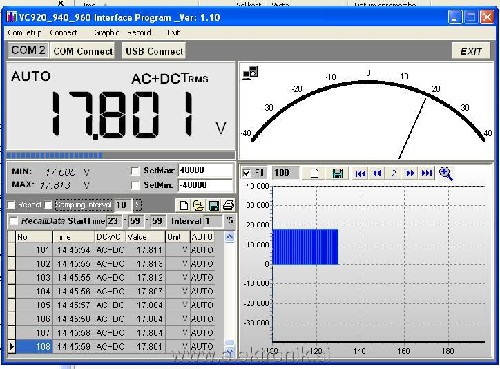500x369 pixels.
Task: Click the new record file icon
Action: tap(184, 205)
